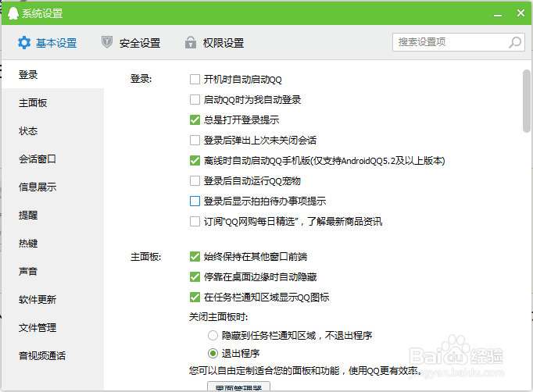Select 主面板 in the sidebar

click(52, 102)
